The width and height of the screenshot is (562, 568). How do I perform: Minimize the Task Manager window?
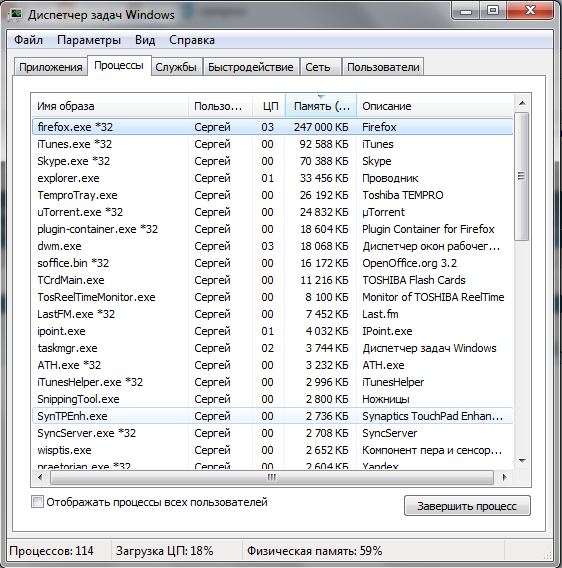tap(466, 11)
